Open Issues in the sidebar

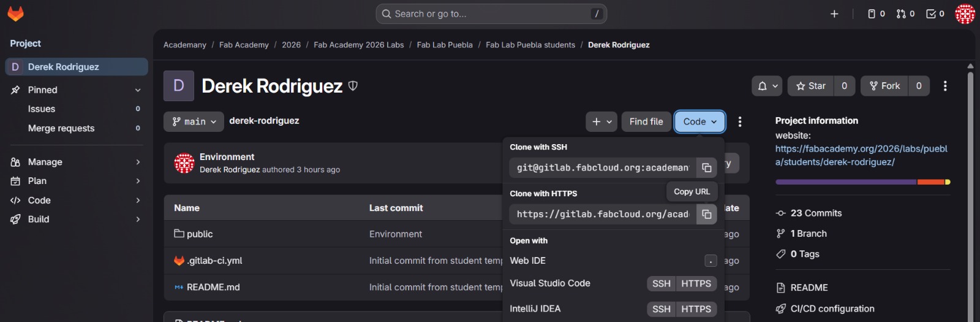pos(42,109)
